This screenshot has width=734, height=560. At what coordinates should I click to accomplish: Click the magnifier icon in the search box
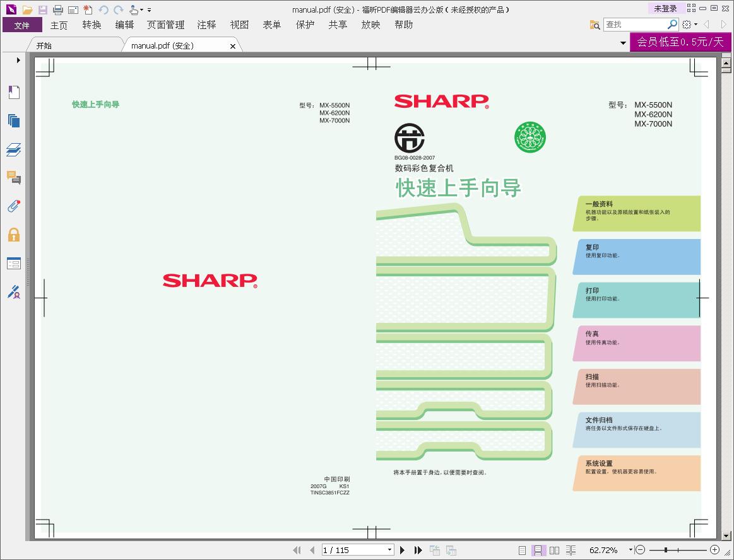(672, 25)
